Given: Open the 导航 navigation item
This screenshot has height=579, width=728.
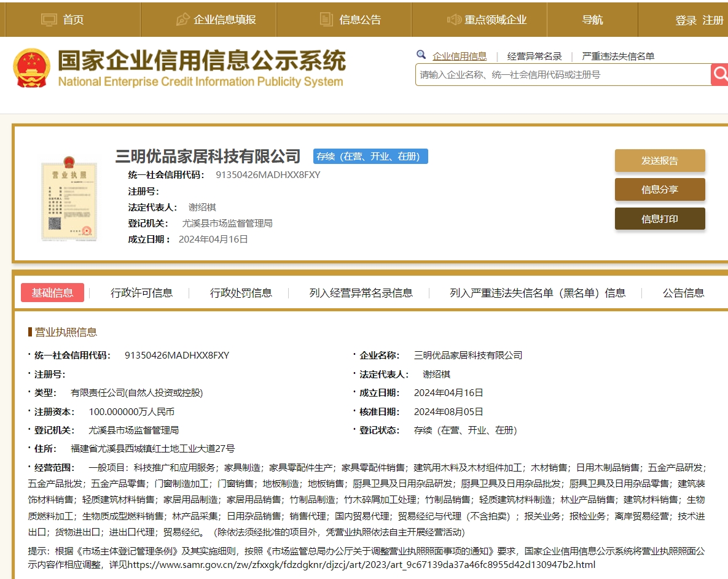Looking at the screenshot, I should [x=592, y=20].
